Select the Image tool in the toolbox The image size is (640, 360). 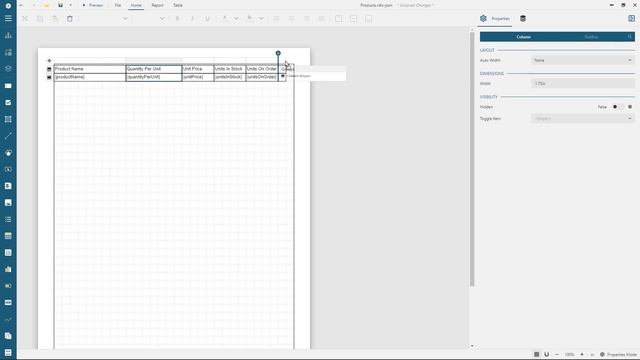8,202
